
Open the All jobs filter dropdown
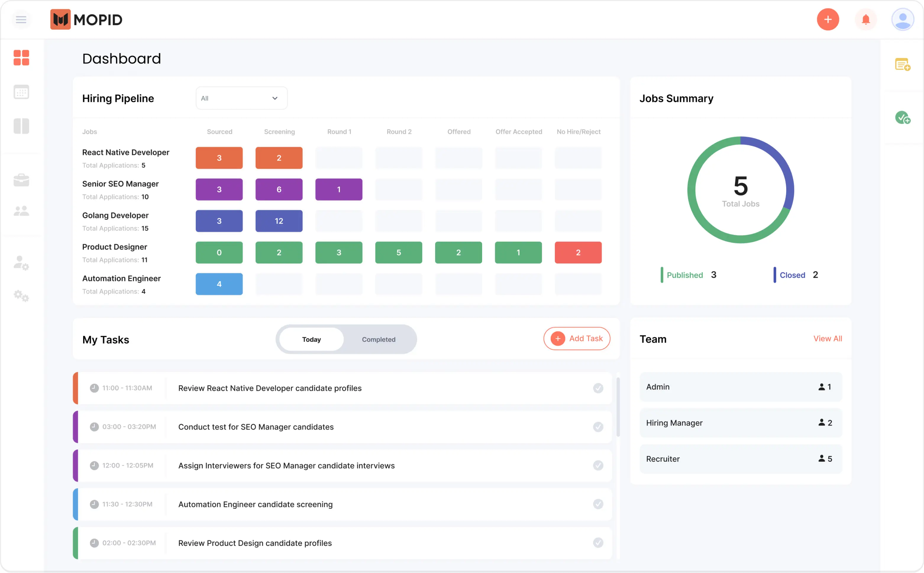coord(241,98)
